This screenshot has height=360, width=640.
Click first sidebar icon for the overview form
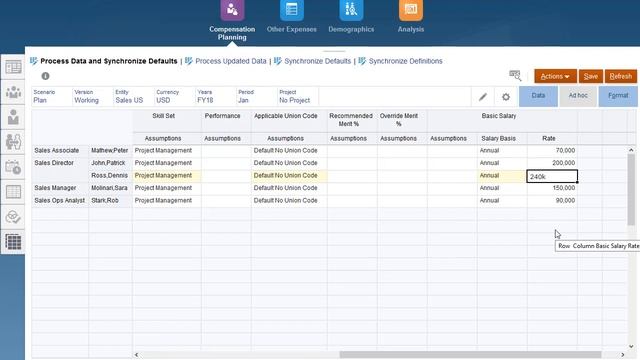pyautogui.click(x=13, y=67)
